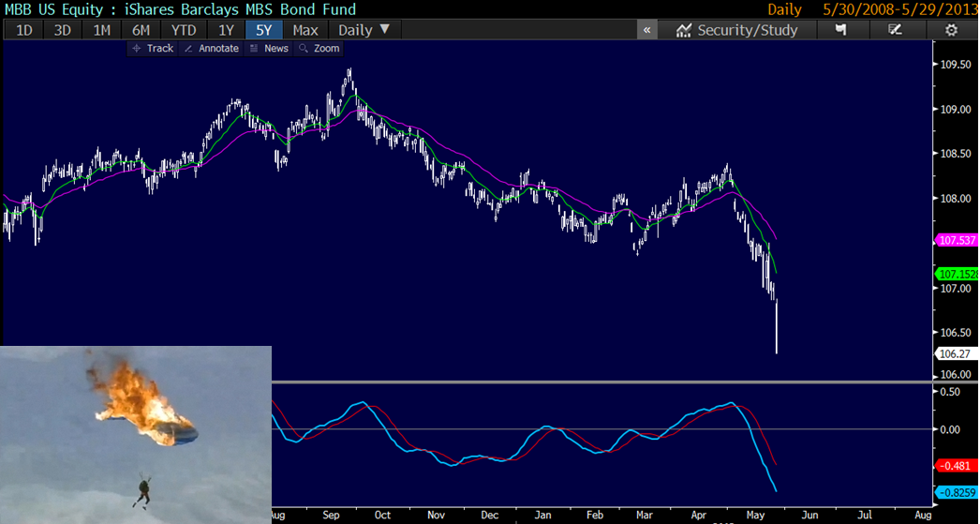Select the 1D time range tab
This screenshot has width=980, height=524.
[23, 30]
